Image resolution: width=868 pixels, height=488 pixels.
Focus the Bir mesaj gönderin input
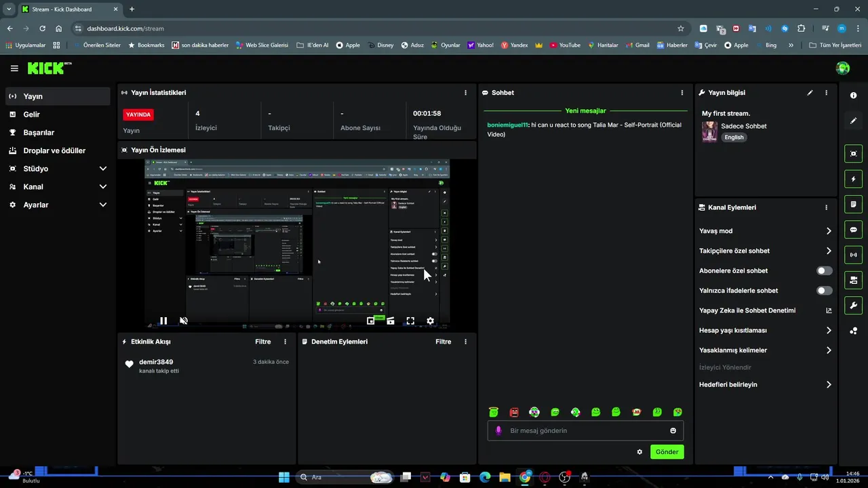(585, 430)
